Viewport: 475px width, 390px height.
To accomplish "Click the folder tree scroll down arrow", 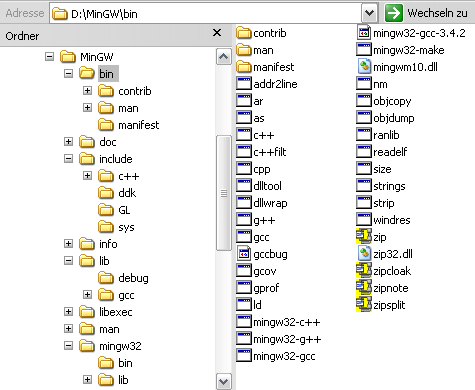I will coord(223,382).
